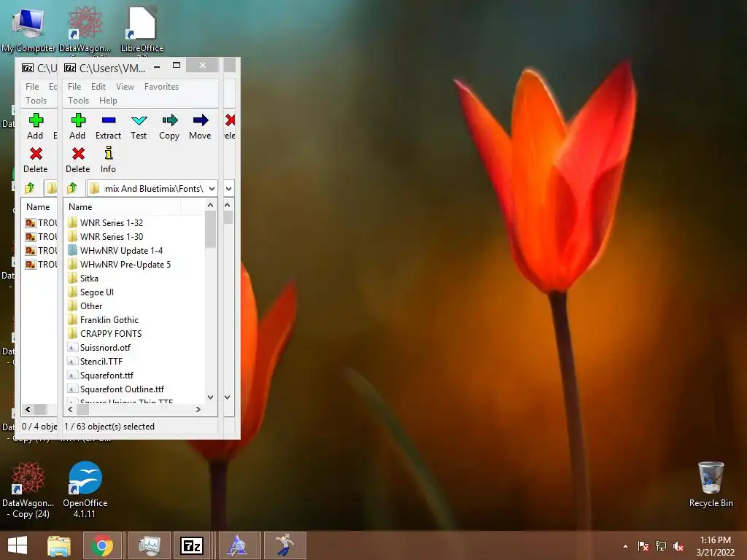The height and width of the screenshot is (560, 747).
Task: Open the Recycle Bin
Action: click(711, 485)
